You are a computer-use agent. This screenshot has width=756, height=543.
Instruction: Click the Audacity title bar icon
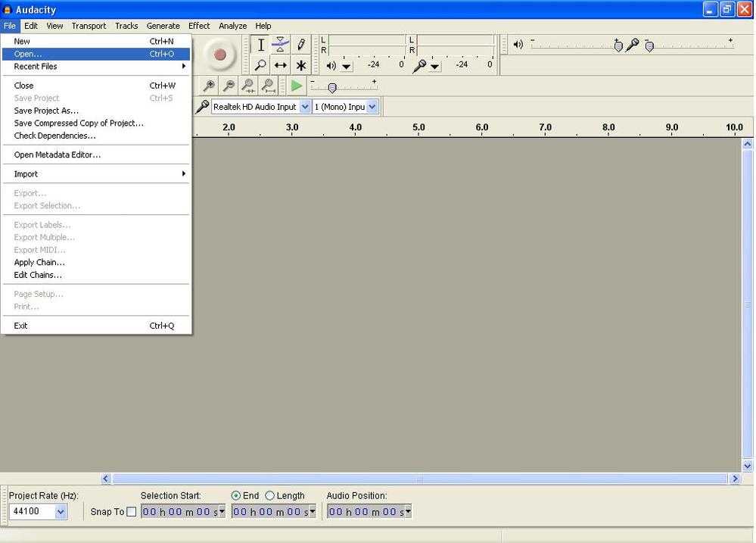8,10
